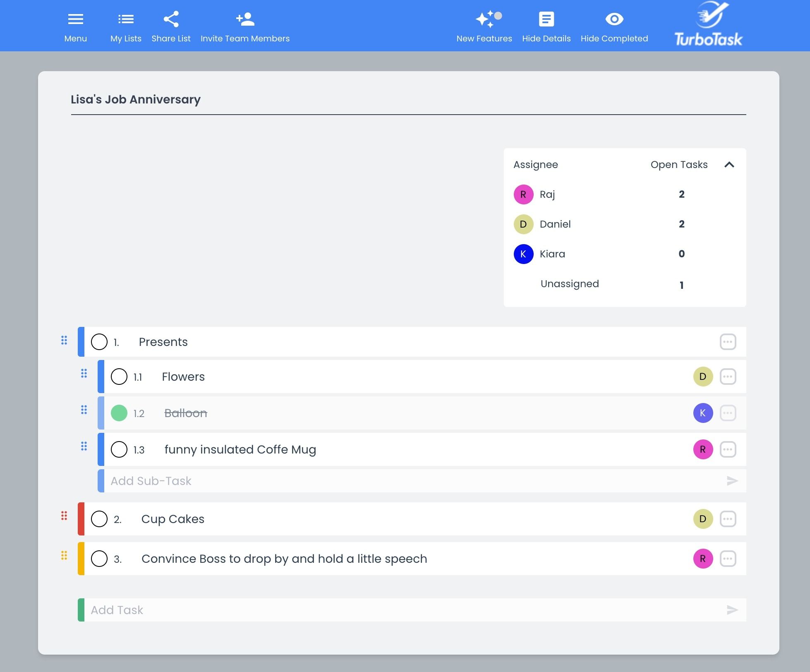This screenshot has height=672, width=810.
Task: Select Kiara in the assignee list
Action: click(x=552, y=254)
